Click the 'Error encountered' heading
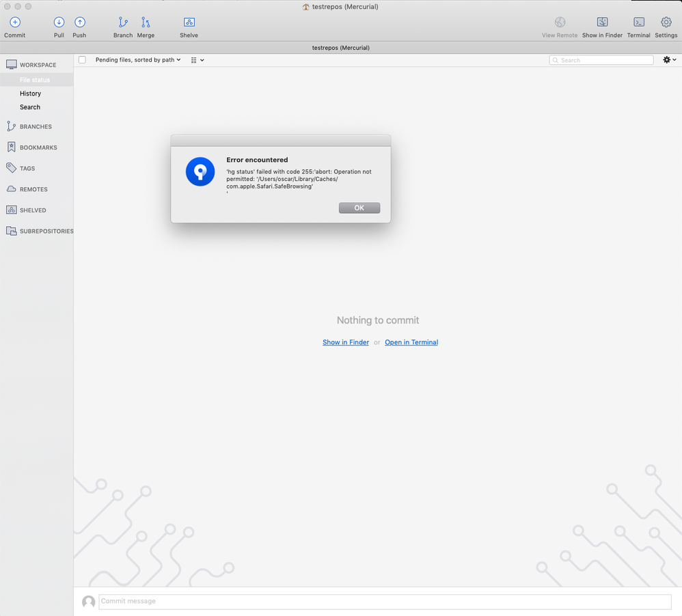 pos(257,160)
